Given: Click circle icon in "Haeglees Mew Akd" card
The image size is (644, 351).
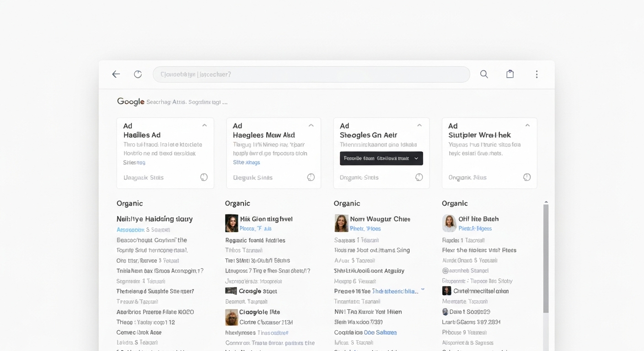Looking at the screenshot, I should coord(311,177).
